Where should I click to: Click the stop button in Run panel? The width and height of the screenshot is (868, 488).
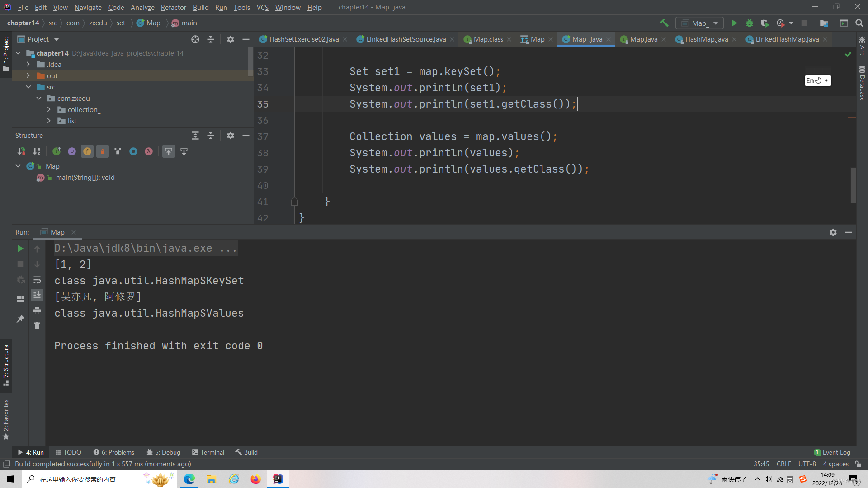[x=20, y=264]
